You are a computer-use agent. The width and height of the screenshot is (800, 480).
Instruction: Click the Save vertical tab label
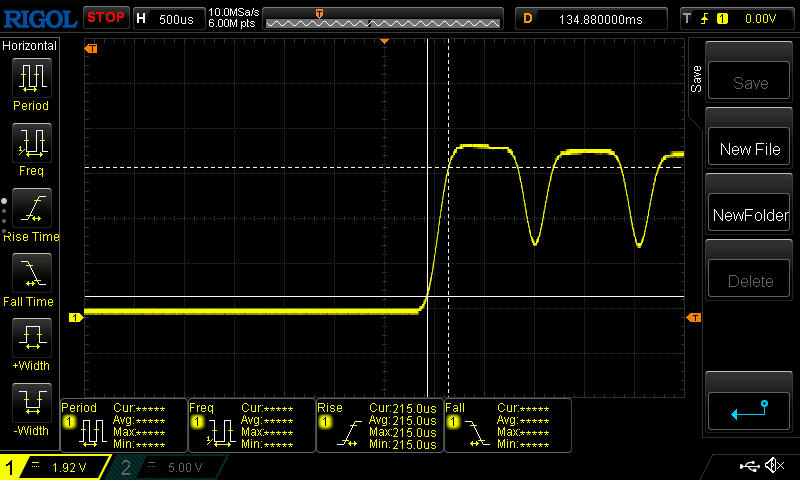tap(696, 79)
